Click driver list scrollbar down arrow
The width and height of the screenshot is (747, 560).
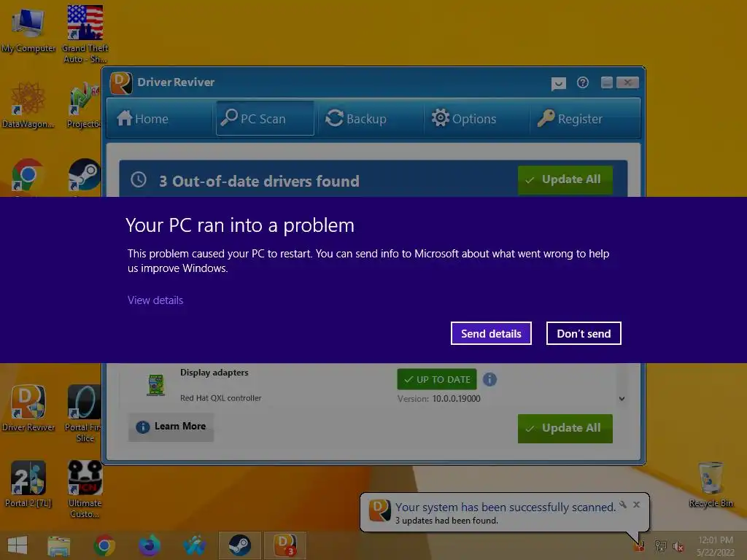(x=622, y=399)
